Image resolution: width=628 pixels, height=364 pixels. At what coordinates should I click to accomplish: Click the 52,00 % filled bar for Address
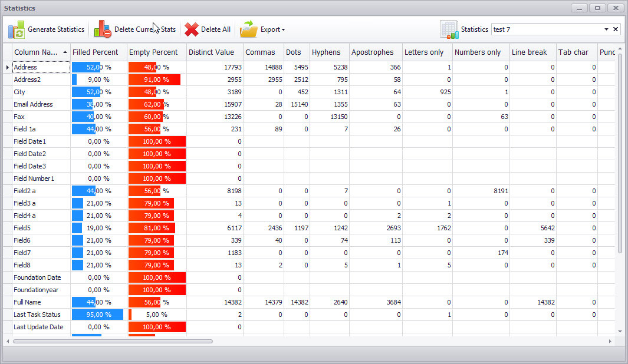click(86, 67)
